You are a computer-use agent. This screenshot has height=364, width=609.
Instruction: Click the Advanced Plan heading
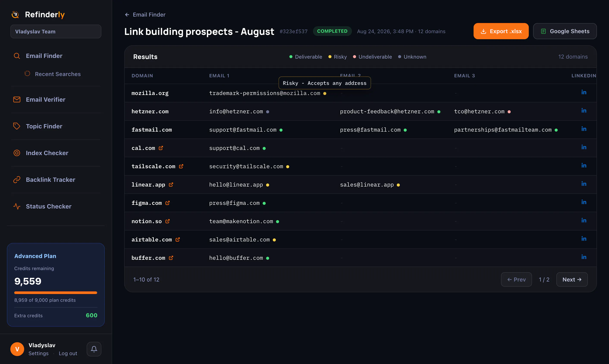(35, 256)
